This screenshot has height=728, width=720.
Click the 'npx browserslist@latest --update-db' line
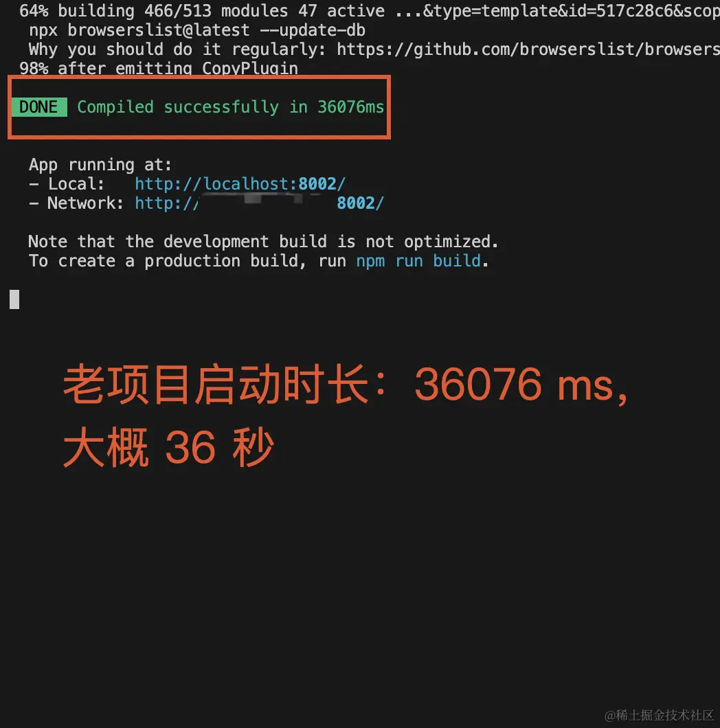tap(197, 30)
